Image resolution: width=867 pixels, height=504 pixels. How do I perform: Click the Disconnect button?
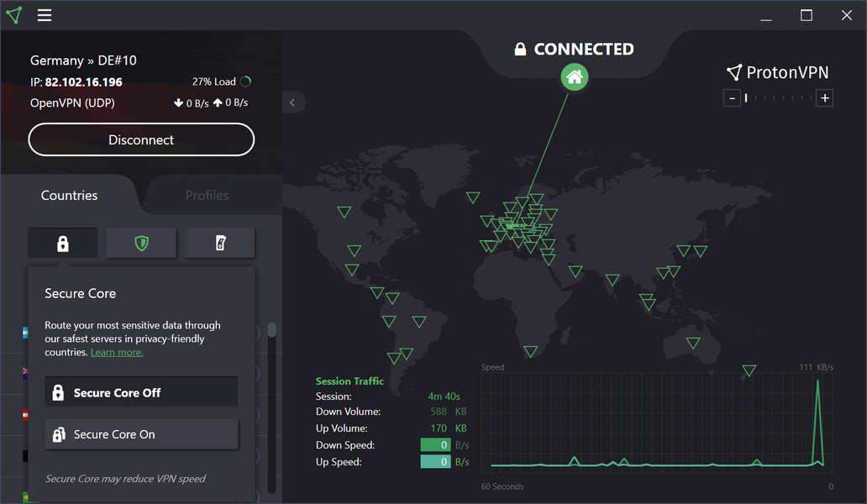coord(141,139)
